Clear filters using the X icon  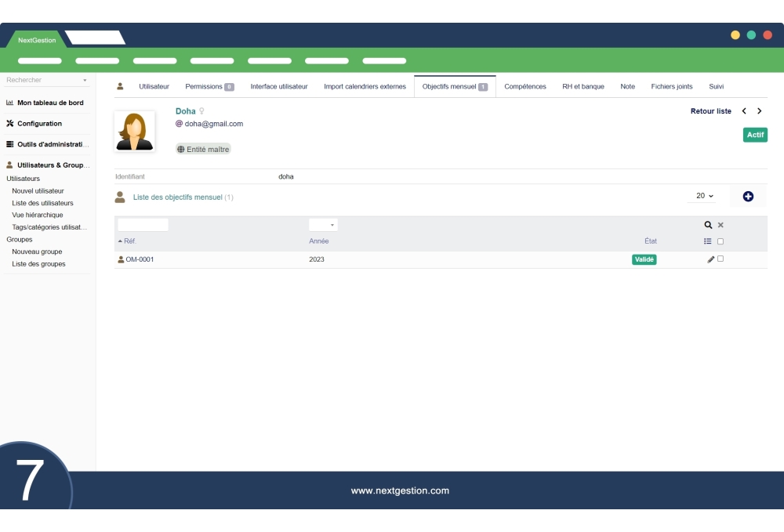tap(720, 225)
